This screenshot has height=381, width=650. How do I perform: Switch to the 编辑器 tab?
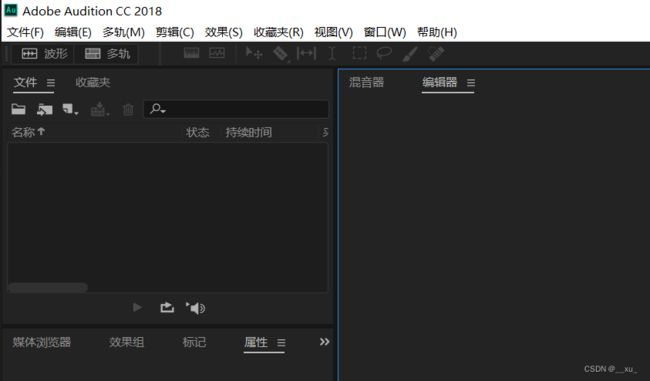440,83
